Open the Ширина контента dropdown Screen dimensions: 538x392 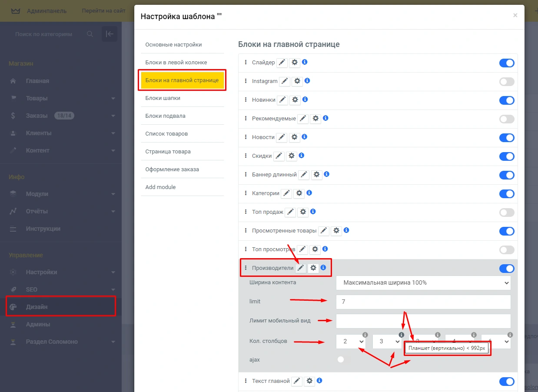(x=423, y=282)
